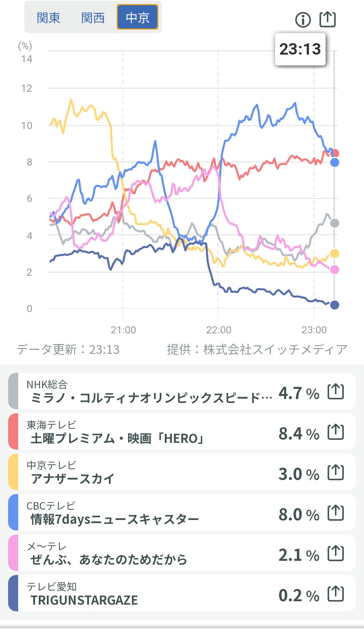Share the CBCテレビ program rating
This screenshot has height=639, width=364.
tap(336, 513)
